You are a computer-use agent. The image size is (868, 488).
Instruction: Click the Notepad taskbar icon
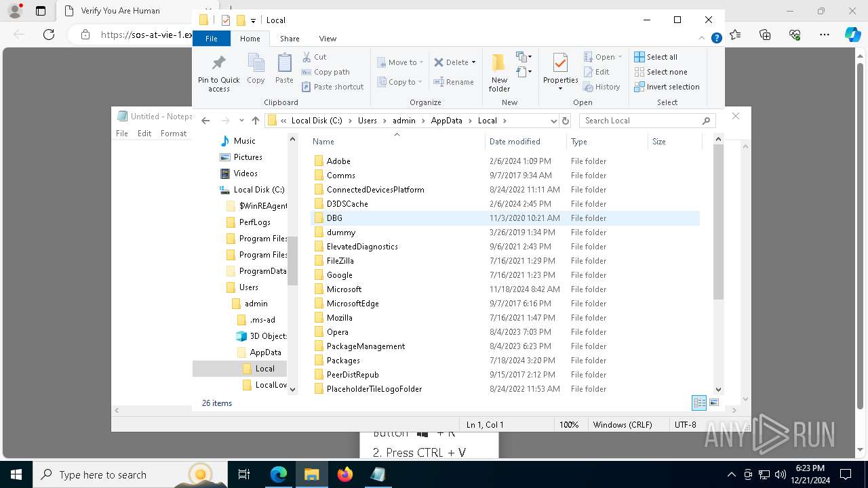378,474
